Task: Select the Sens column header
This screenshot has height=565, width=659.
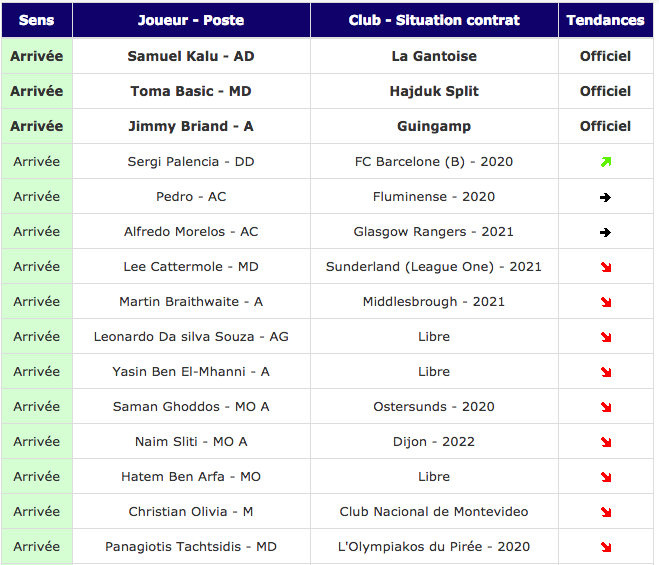Action: 37,20
